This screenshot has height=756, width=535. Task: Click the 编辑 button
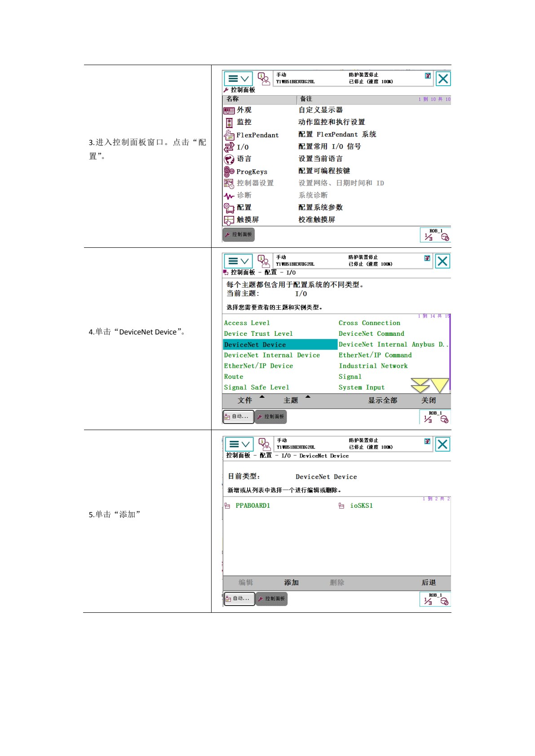[x=246, y=583]
